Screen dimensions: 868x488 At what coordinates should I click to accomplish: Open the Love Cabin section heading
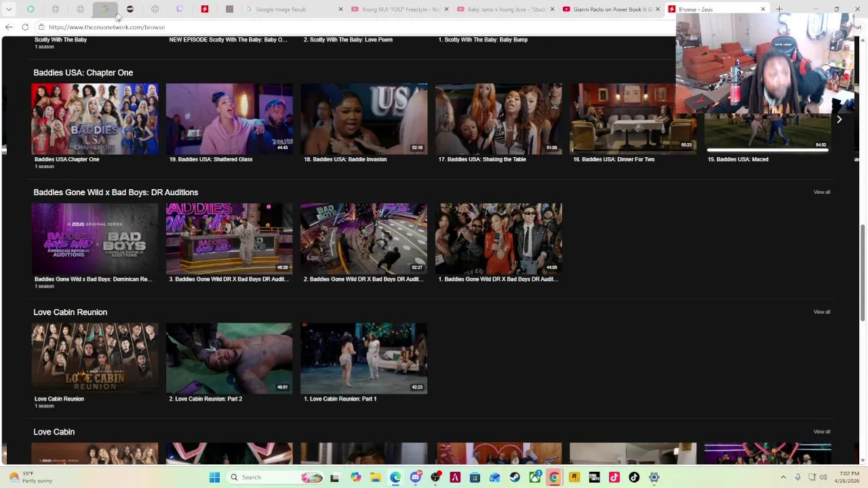pos(54,432)
